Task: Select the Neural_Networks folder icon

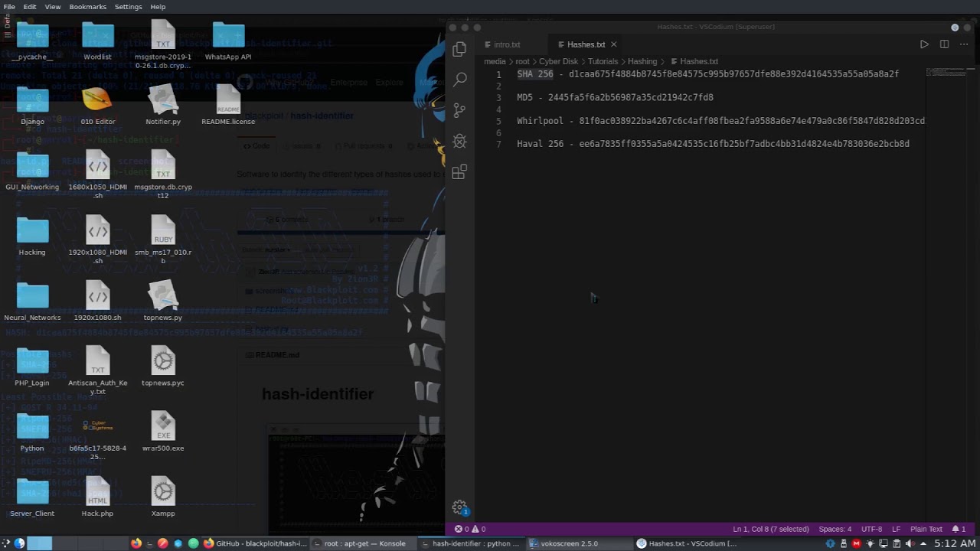Action: click(x=32, y=302)
